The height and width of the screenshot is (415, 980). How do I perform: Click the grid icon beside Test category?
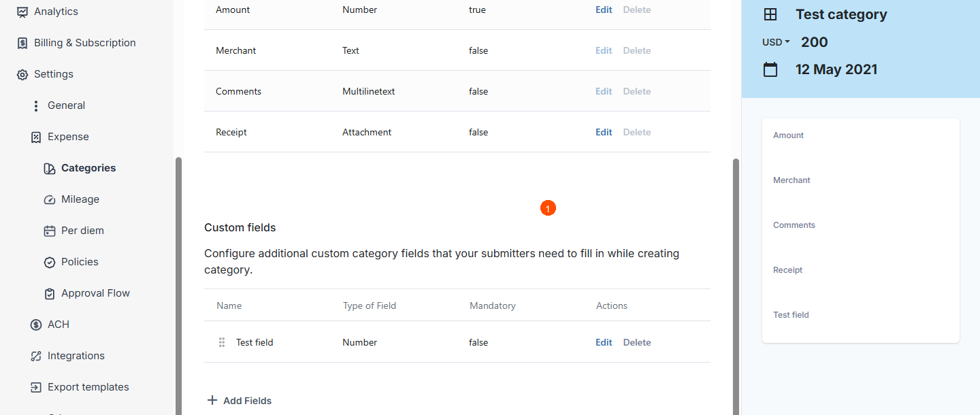click(770, 14)
